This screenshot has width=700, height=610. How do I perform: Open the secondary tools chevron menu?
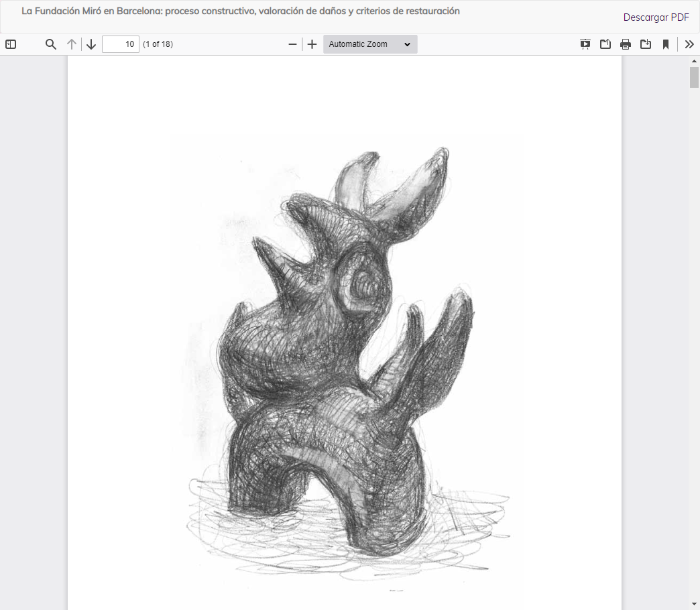[689, 44]
